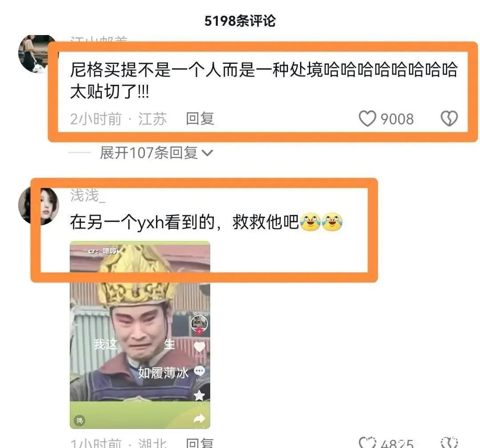This screenshot has height=448, width=480.
Task: Toggle the 弹 danmaku button in video
Action: 80,420
